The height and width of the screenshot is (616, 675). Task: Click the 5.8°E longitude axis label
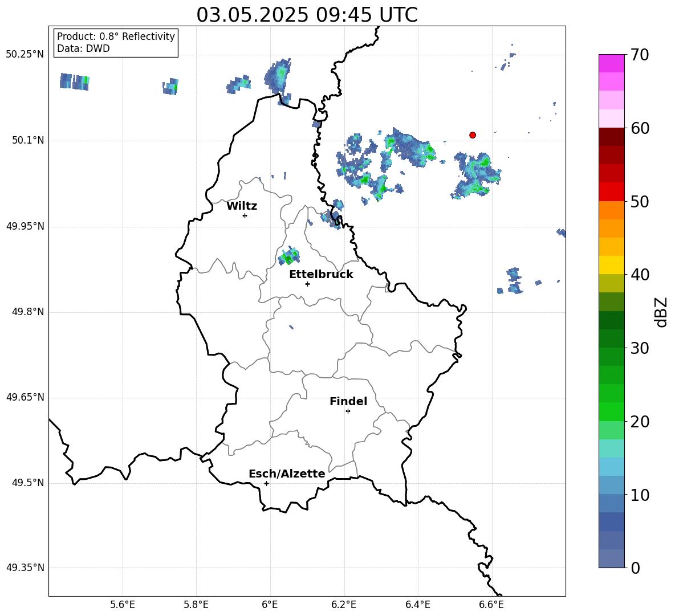pyautogui.click(x=196, y=605)
